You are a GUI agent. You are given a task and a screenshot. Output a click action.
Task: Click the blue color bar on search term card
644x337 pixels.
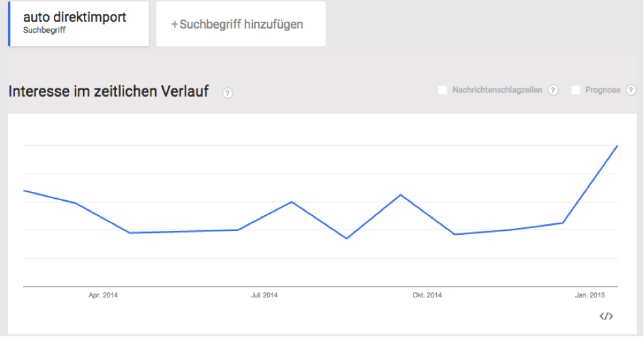click(9, 24)
